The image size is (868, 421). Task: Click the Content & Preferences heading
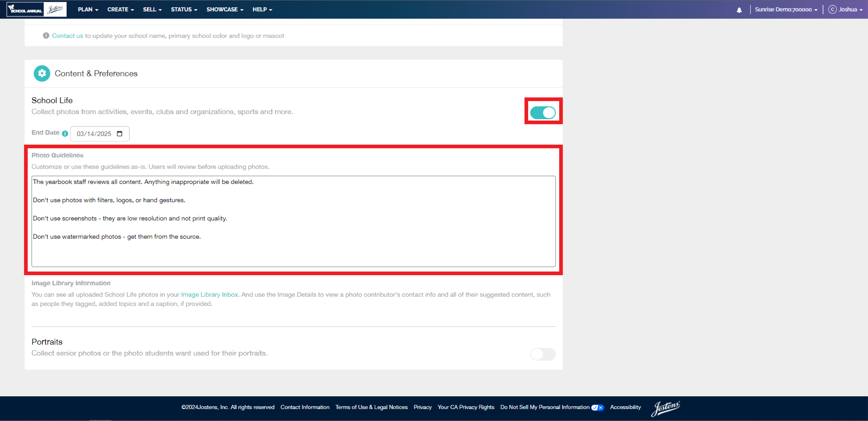(96, 73)
